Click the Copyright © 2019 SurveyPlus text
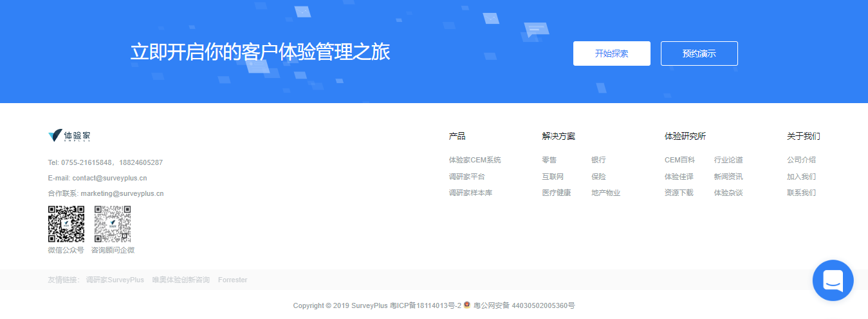This screenshot has height=319, width=868. tap(340, 305)
